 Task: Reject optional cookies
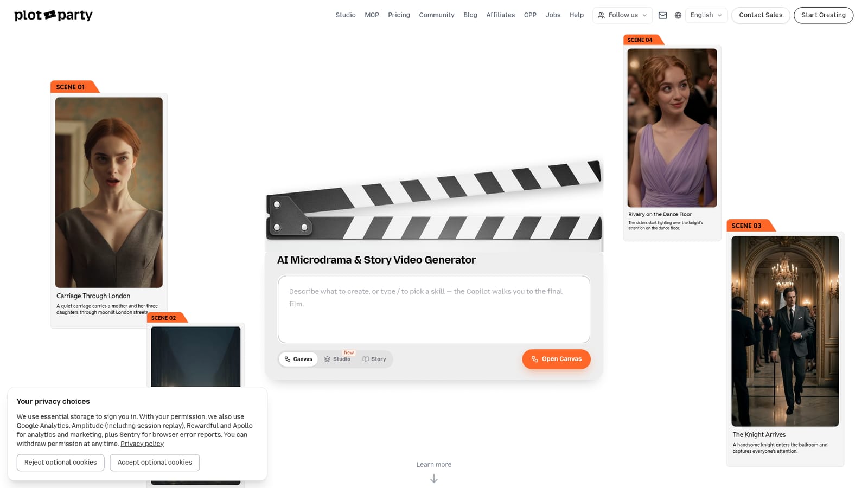coord(60,463)
